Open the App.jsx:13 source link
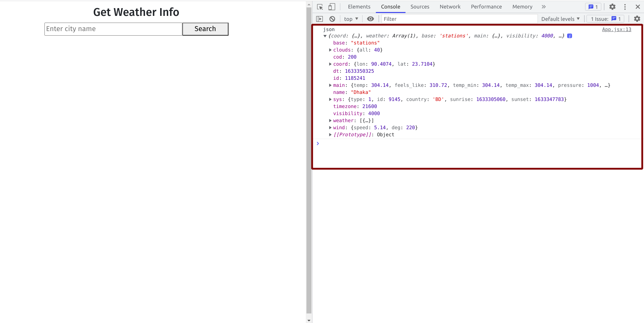The image size is (644, 323). [x=616, y=29]
